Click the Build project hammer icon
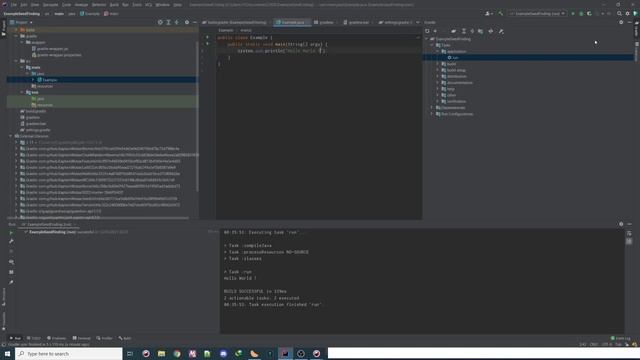640x360 pixels. pos(500,13)
